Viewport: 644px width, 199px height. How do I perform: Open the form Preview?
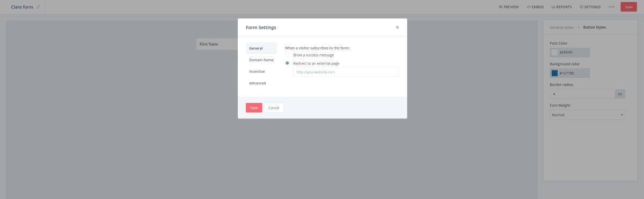pyautogui.click(x=508, y=7)
